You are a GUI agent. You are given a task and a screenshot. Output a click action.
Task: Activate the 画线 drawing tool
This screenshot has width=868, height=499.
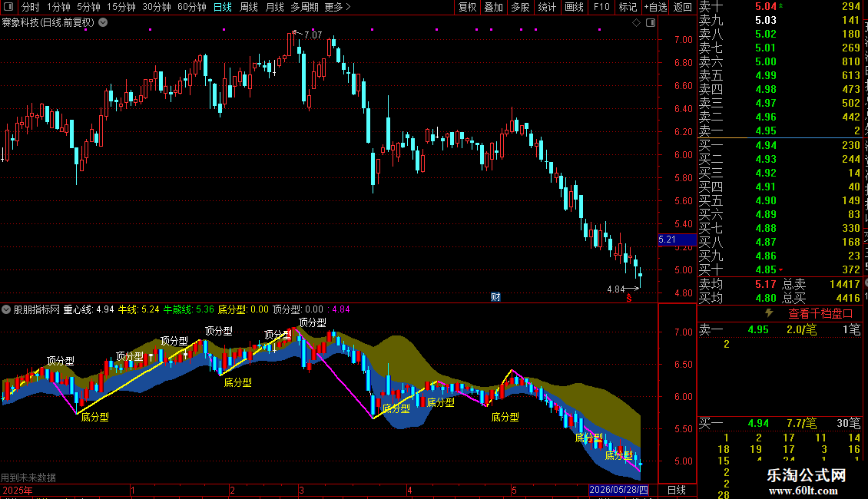[x=574, y=7]
